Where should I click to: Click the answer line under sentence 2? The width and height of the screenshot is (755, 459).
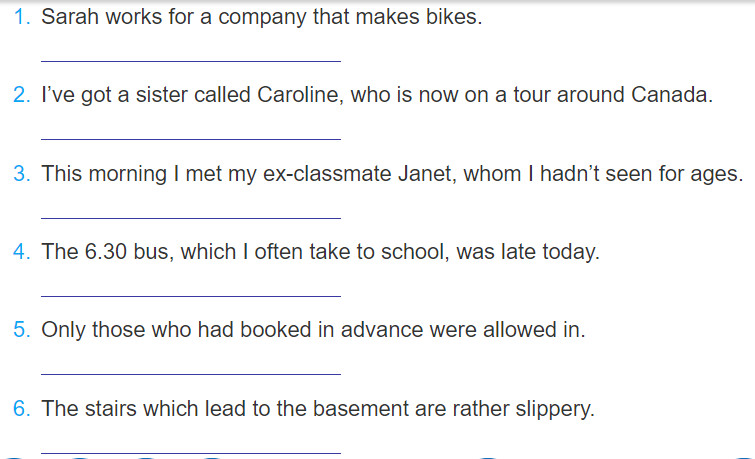click(191, 139)
